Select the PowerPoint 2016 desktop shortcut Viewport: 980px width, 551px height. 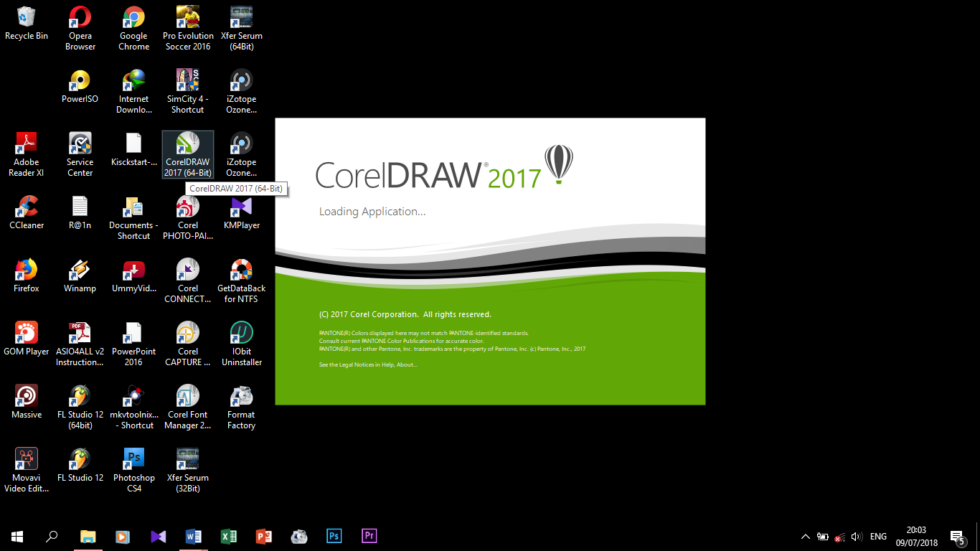click(134, 344)
